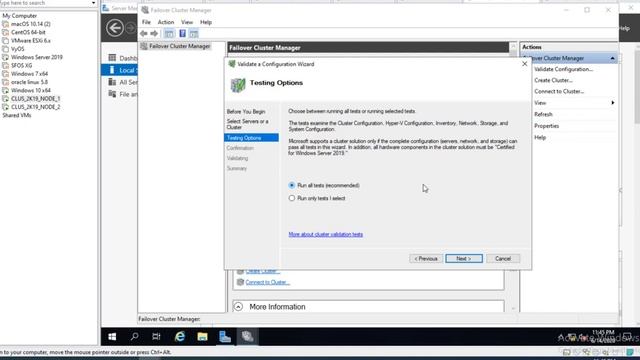Open Help menu in Failover Cluster Manager
The width and height of the screenshot is (640, 360).
point(206,22)
